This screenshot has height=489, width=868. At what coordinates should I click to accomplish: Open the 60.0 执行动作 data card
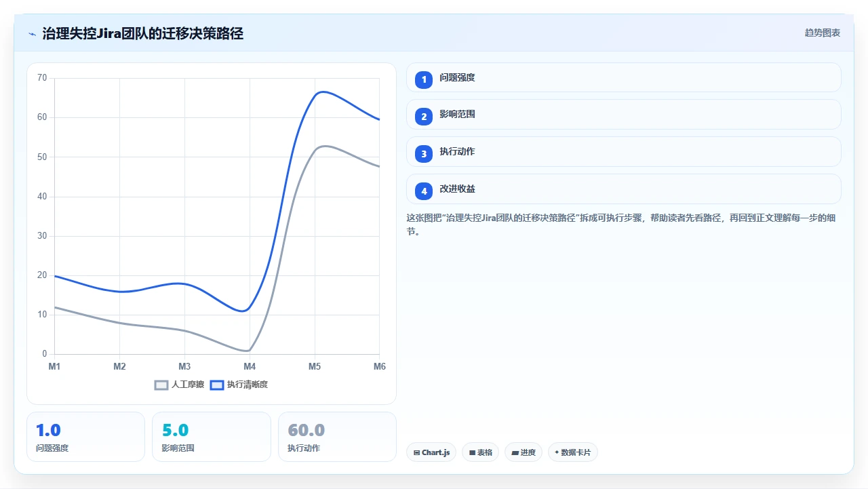tap(337, 437)
